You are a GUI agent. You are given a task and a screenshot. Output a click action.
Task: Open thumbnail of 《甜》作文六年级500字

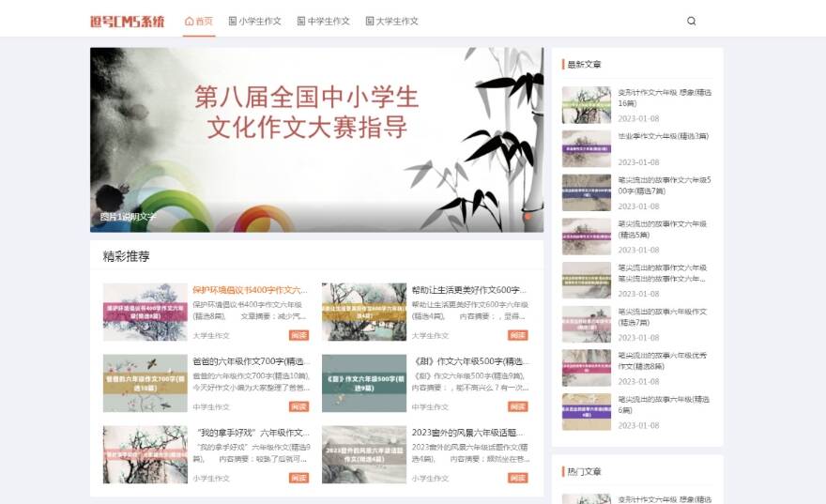click(x=364, y=383)
